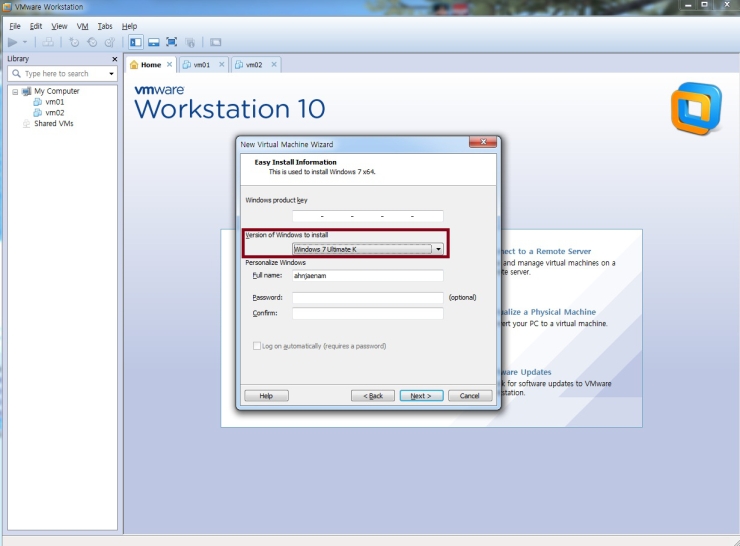Click the Full name input field
This screenshot has width=740, height=546.
pos(367,276)
